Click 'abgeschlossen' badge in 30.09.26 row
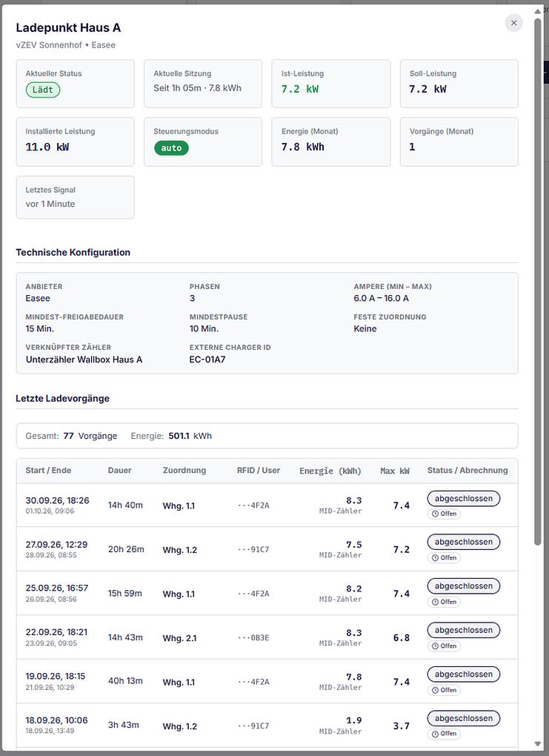 (x=464, y=499)
